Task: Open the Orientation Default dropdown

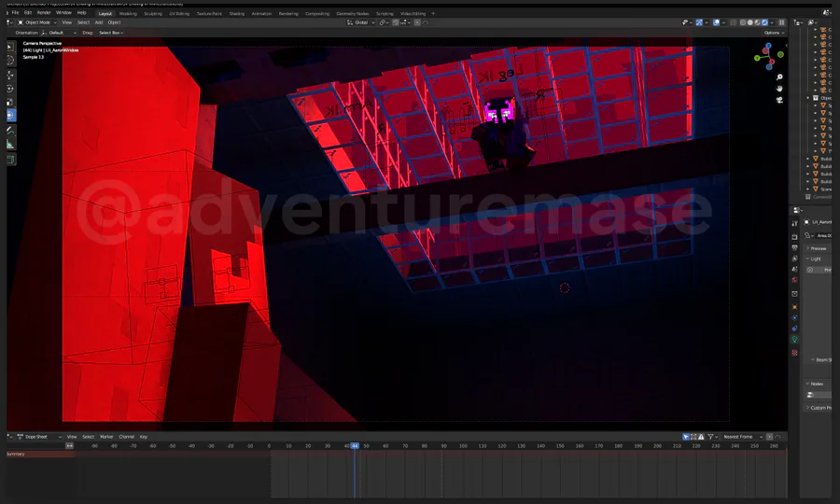Action: coord(59,33)
